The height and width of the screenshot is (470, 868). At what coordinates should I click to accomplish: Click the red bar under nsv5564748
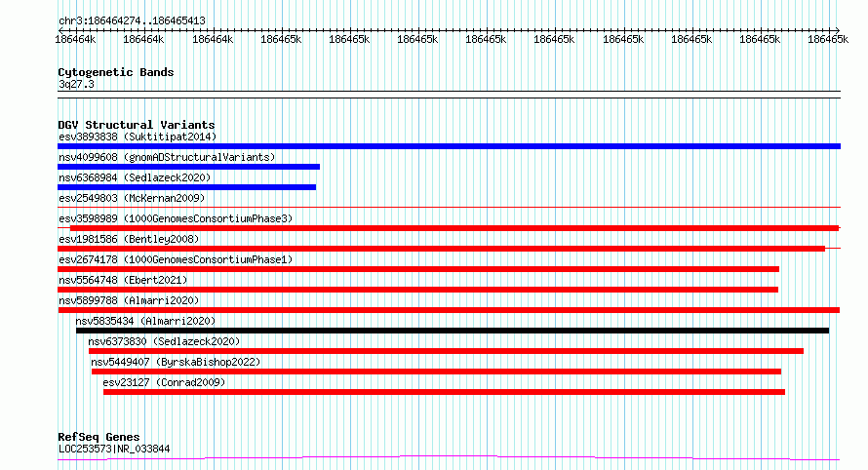418,290
